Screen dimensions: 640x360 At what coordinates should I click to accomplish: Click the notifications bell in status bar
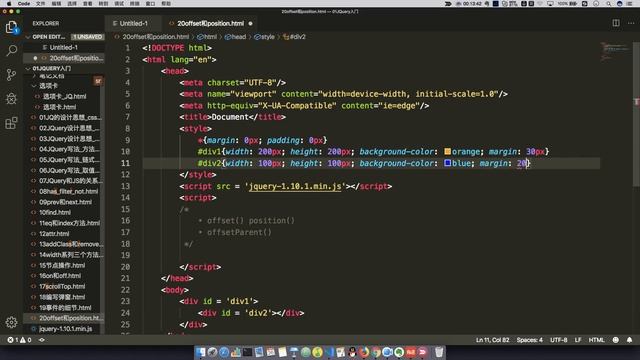[x=629, y=340]
